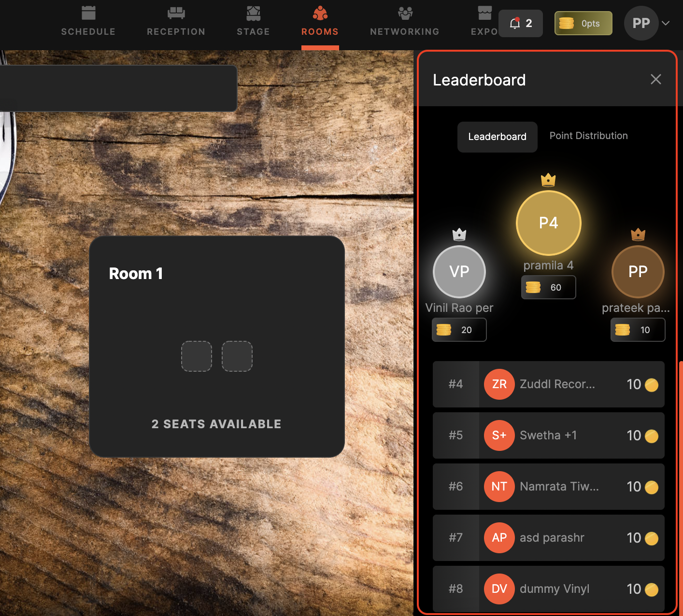Image resolution: width=683 pixels, height=616 pixels.
Task: Open the 0pts points button
Action: [x=583, y=23]
